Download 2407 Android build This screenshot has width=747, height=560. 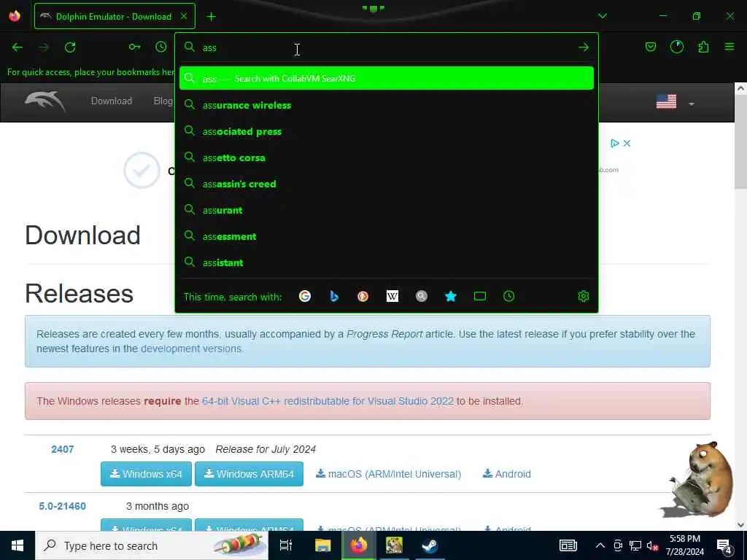(x=507, y=474)
